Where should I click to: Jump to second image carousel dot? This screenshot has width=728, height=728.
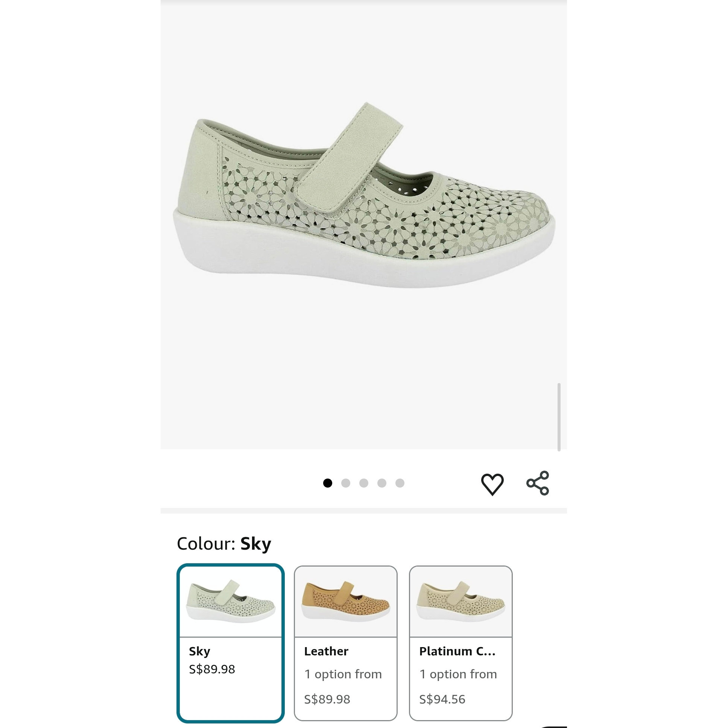[345, 483]
